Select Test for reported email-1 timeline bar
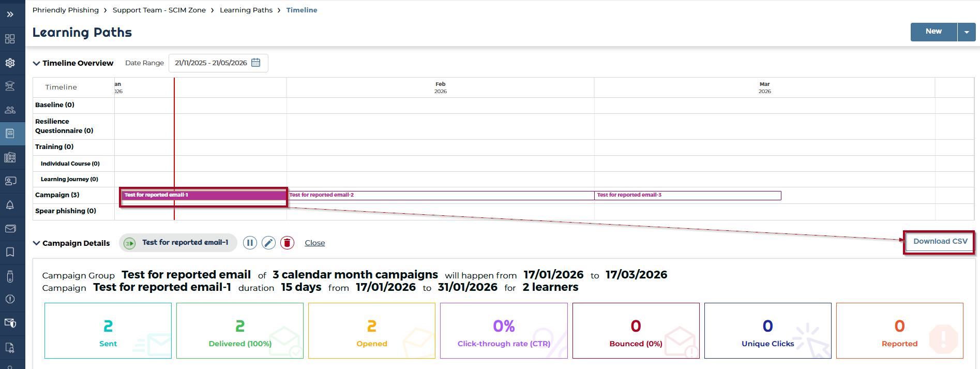 pyautogui.click(x=204, y=195)
